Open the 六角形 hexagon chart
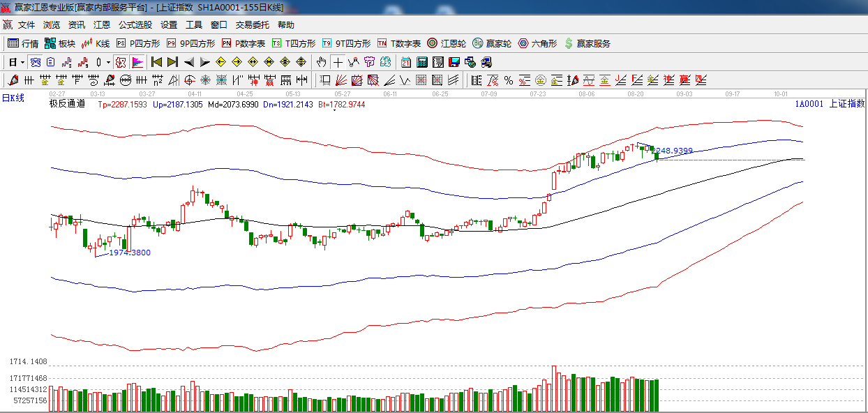Image resolution: width=868 pixels, height=413 pixels. point(537,43)
